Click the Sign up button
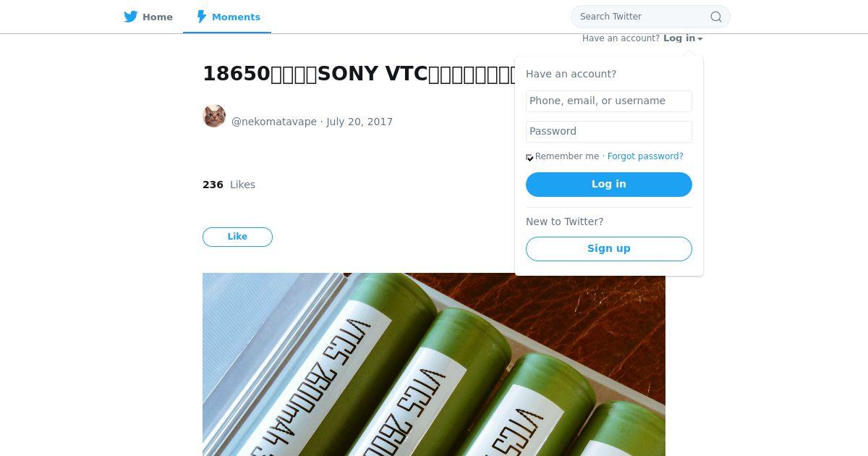 [609, 249]
